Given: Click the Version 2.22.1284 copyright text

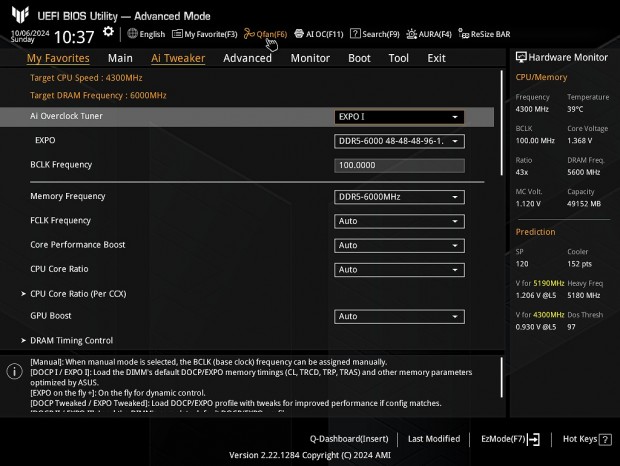Looking at the screenshot, I should click(x=310, y=455).
